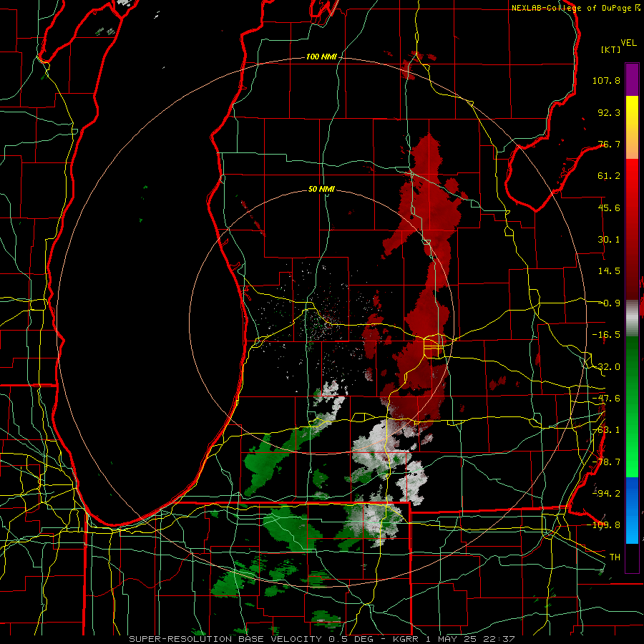The width and height of the screenshot is (644, 644).
Task: Select the 61.2 scale value
Action: pos(609,176)
